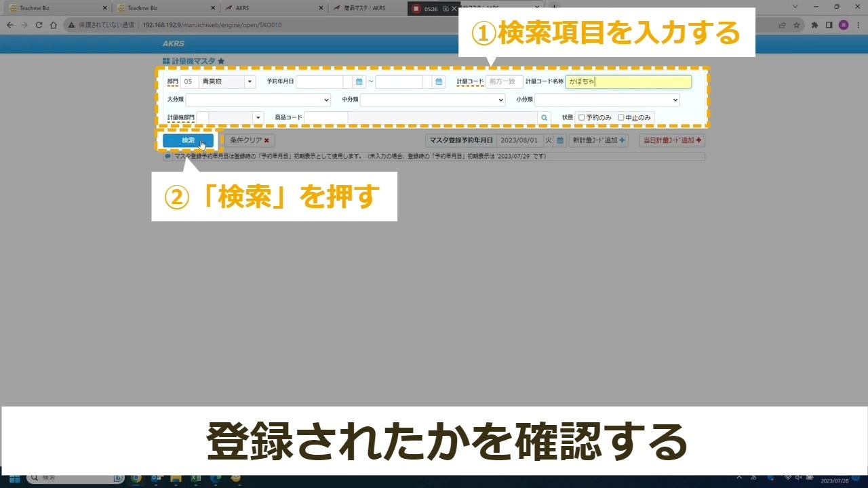Open the calendar for the 予約年月日 end date

pos(439,82)
